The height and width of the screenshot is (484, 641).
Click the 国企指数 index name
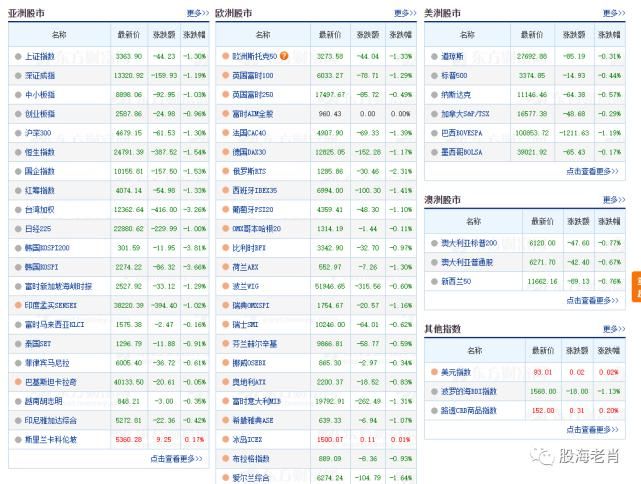[x=40, y=171]
